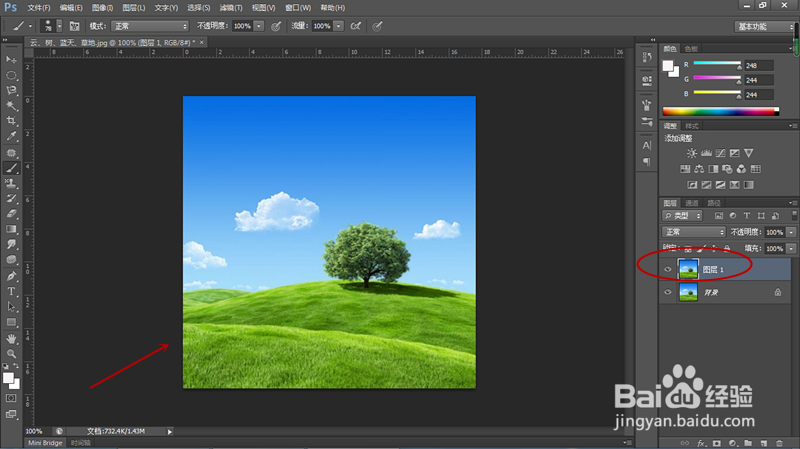Switch to the 路径 tab
This screenshot has width=800, height=449.
(714, 203)
